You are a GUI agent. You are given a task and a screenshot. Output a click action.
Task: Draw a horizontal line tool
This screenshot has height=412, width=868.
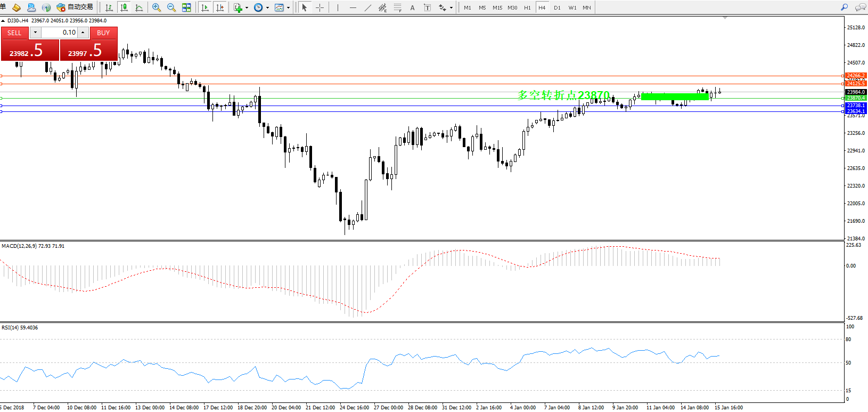(x=353, y=7)
